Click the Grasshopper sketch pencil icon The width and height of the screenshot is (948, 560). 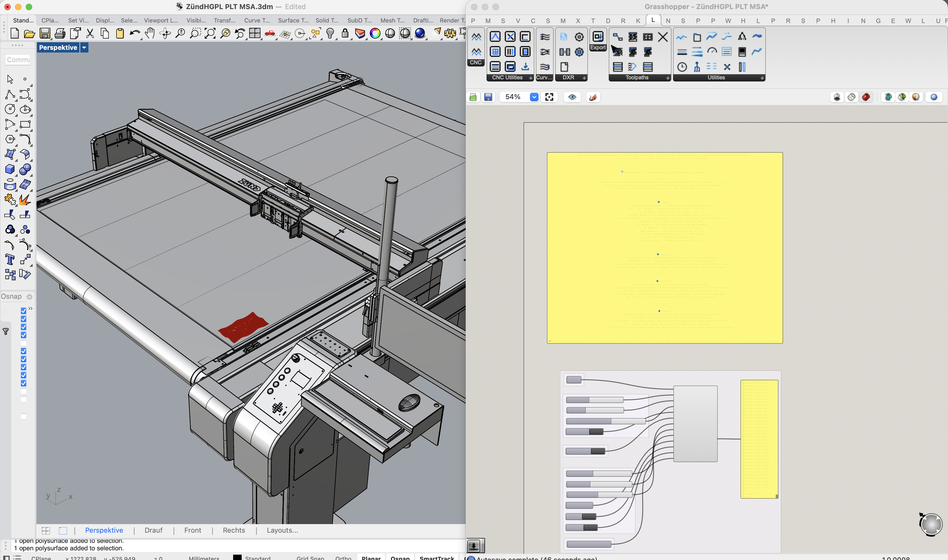tap(593, 97)
